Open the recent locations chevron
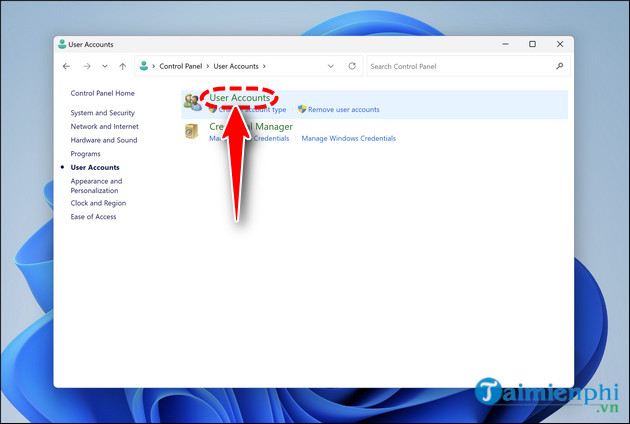630x424 pixels. point(105,66)
